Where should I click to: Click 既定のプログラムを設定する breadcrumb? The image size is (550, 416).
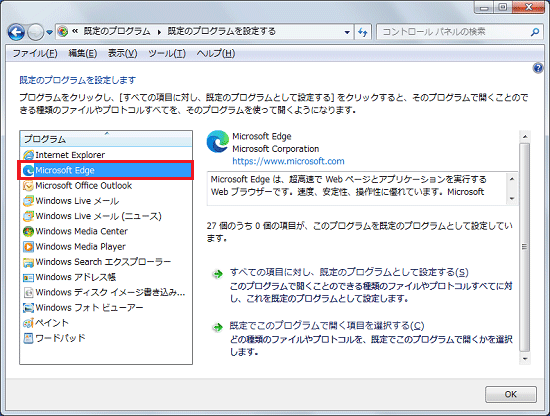tap(222, 32)
